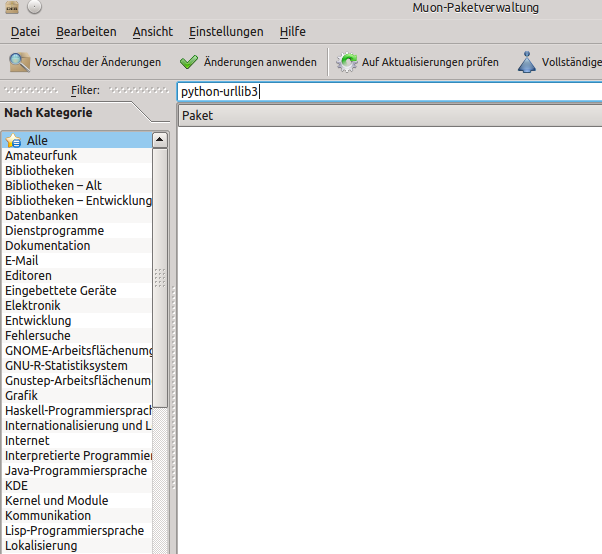
Task: Open the Datei menu
Action: [x=25, y=32]
